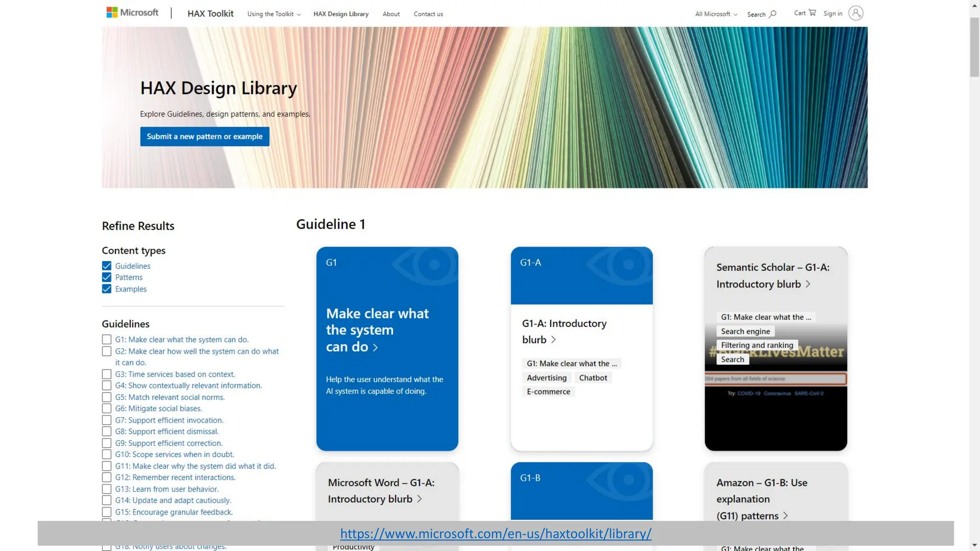Screen dimensions: 980x551
Task: Check G7: Support efficient invocation
Action: tap(107, 420)
